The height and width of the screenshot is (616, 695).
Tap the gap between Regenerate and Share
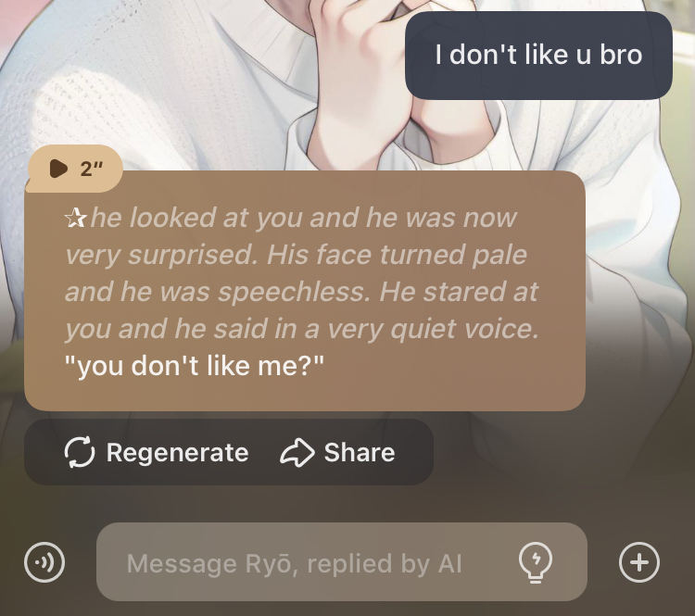(264, 452)
